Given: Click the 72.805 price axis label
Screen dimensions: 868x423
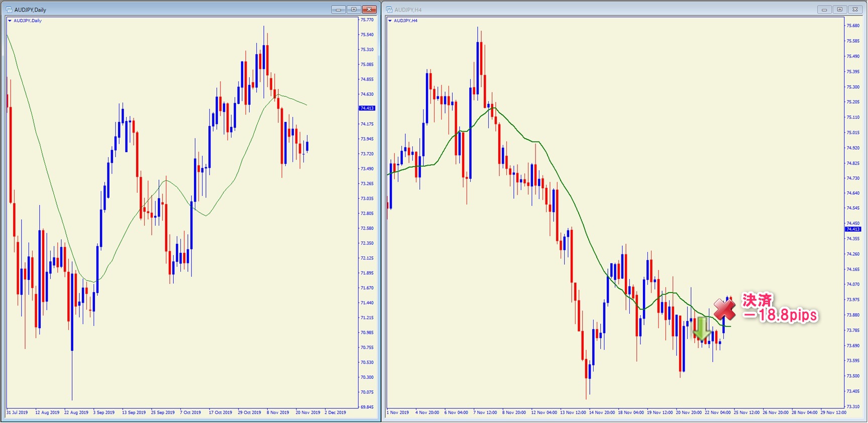Looking at the screenshot, I should coord(367,214).
